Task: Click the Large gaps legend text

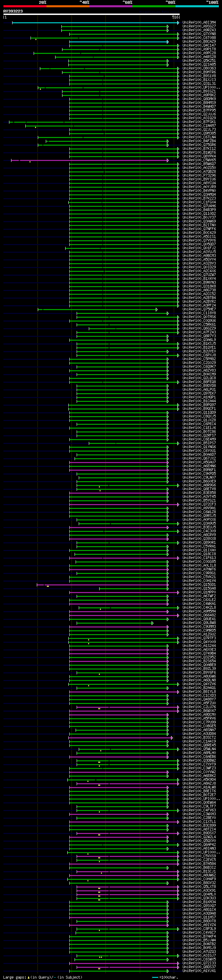Action: point(15,977)
